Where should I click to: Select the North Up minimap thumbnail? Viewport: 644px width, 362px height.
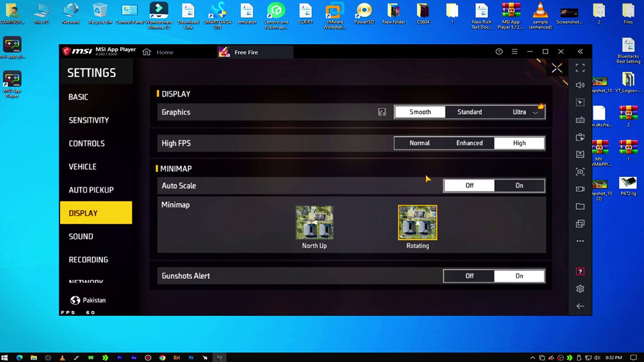[x=314, y=222]
